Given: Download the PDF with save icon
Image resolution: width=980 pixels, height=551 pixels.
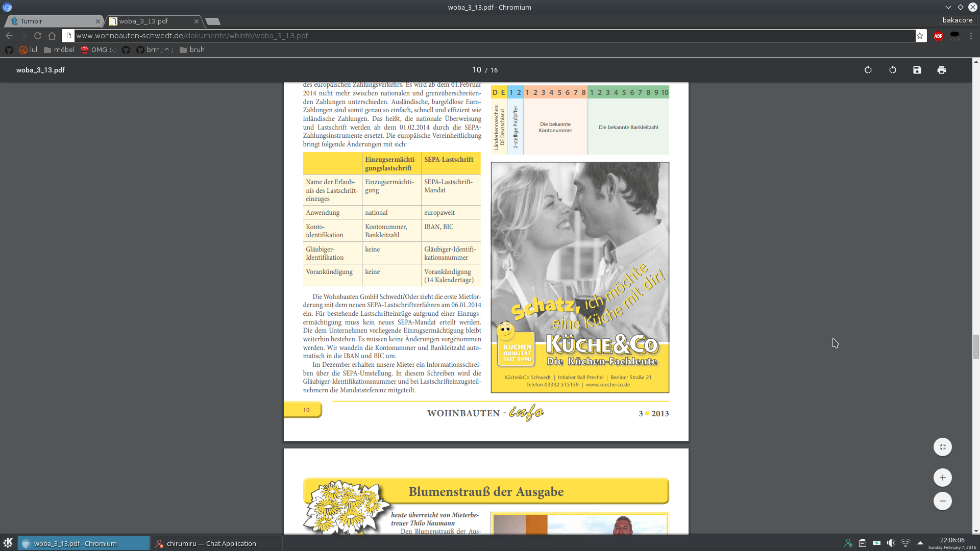Looking at the screenshot, I should click(x=917, y=70).
